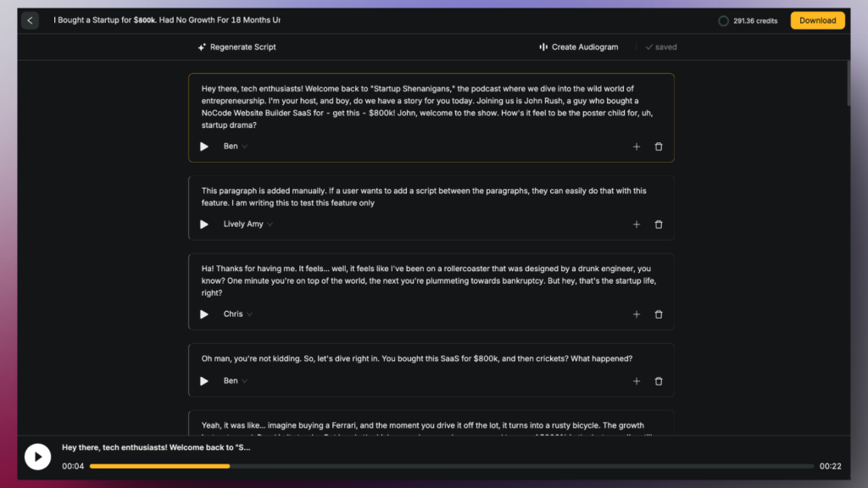Delete the first Ben intro paragraph
Viewport: 868px width, 488px height.
pos(659,147)
